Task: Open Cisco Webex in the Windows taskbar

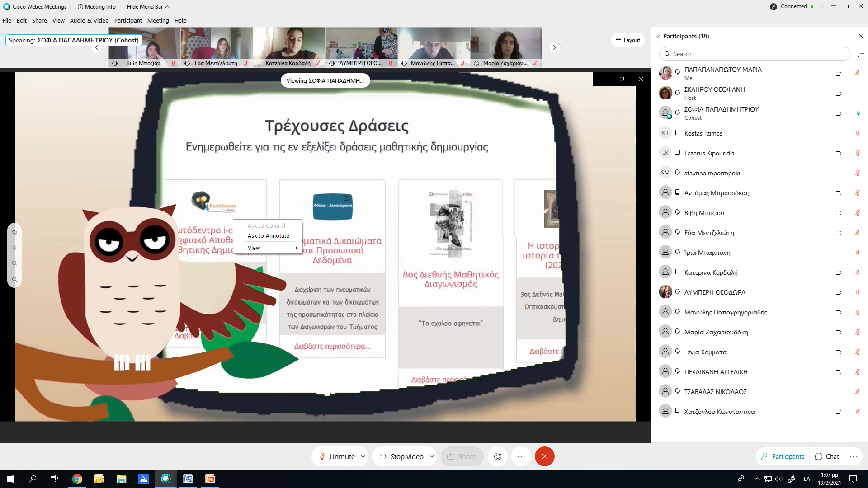Action: tap(166, 479)
